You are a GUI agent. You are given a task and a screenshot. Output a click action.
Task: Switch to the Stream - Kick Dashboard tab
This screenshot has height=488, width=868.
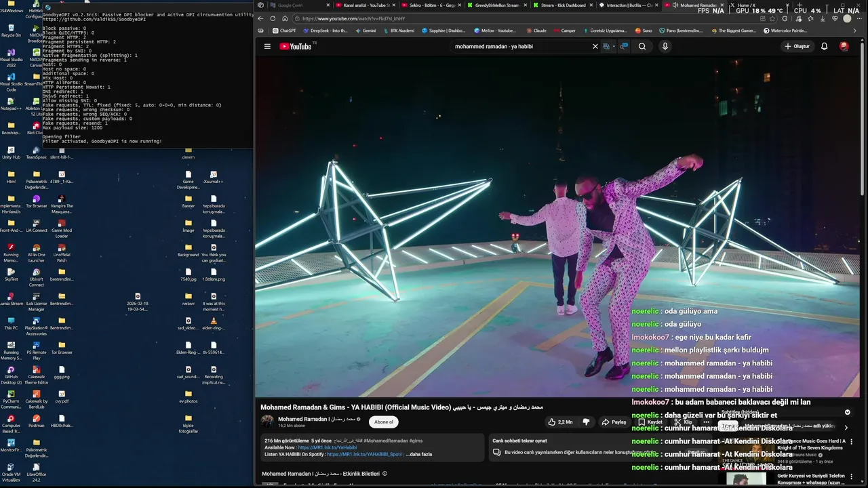[561, 5]
